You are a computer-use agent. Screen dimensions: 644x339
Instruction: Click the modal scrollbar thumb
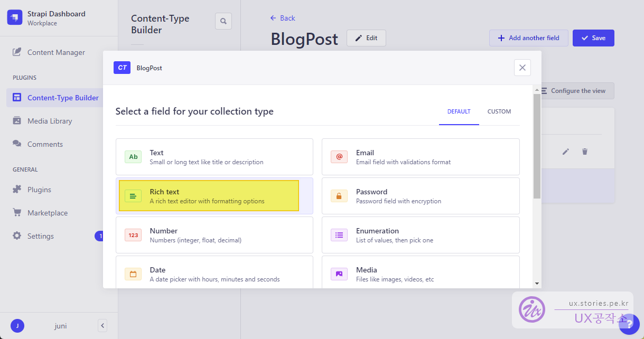click(537, 146)
